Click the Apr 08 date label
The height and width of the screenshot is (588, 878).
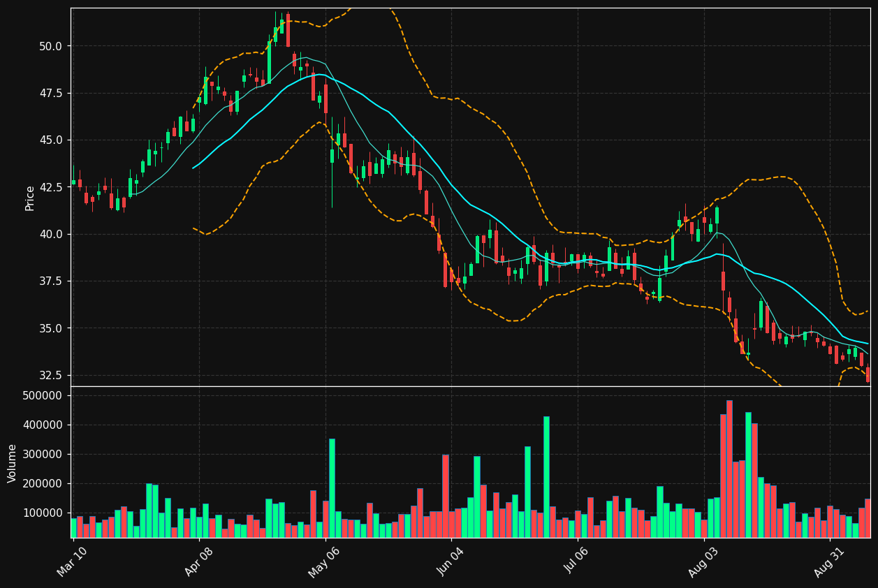tap(198, 562)
